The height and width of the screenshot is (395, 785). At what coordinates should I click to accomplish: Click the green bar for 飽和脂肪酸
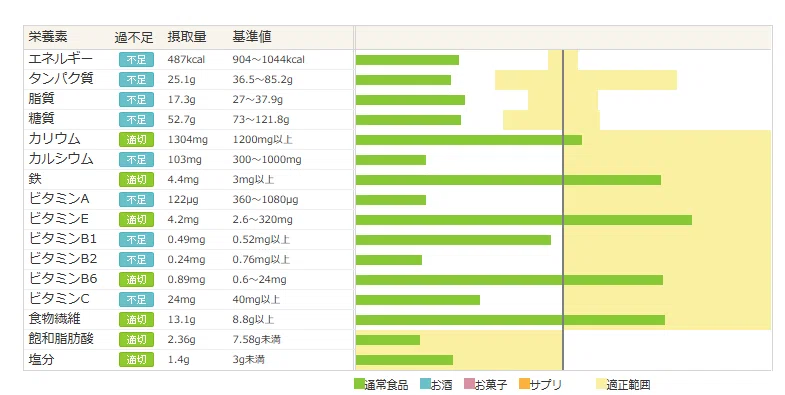click(388, 340)
